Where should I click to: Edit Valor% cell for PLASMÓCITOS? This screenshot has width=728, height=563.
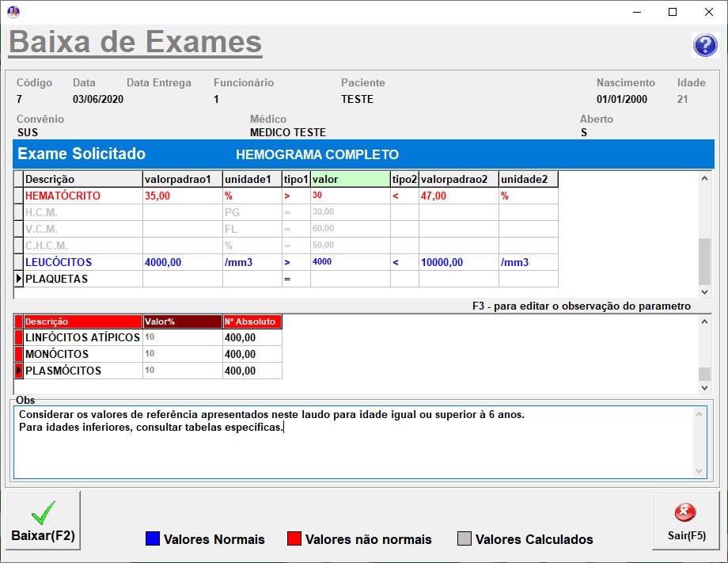(x=183, y=371)
